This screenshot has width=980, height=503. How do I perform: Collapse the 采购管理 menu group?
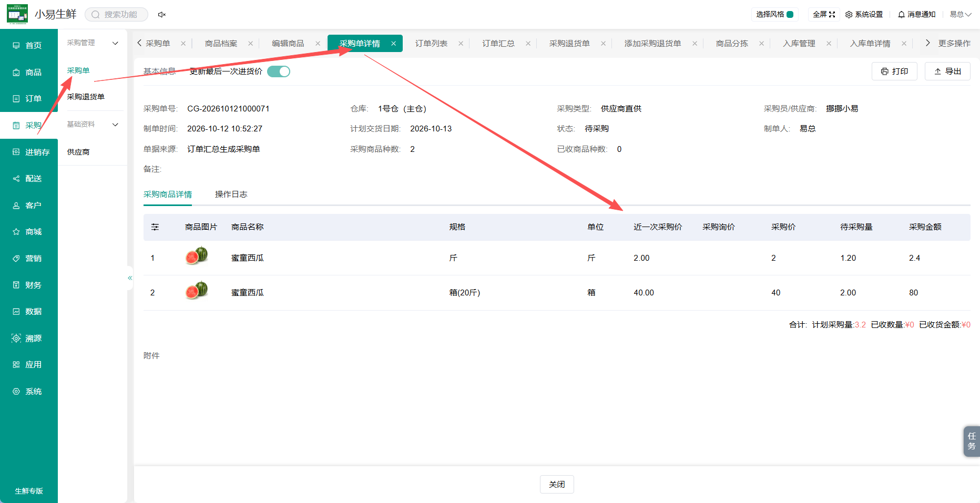pyautogui.click(x=93, y=43)
